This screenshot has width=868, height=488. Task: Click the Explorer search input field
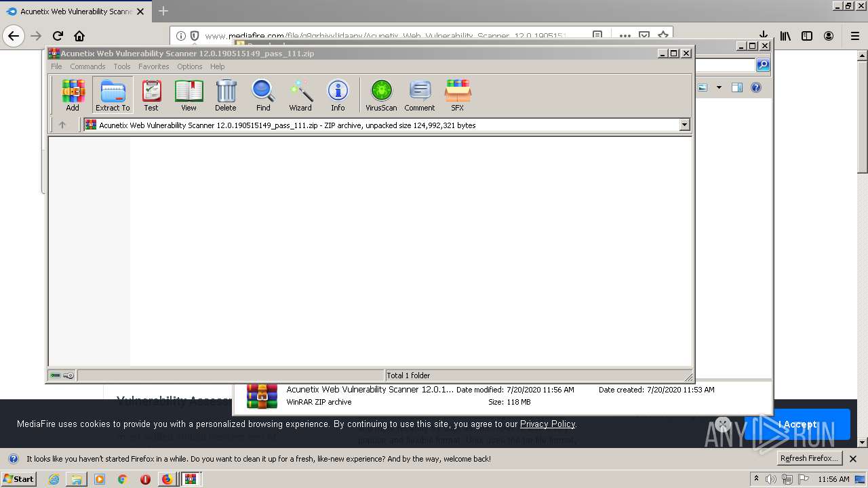724,65
